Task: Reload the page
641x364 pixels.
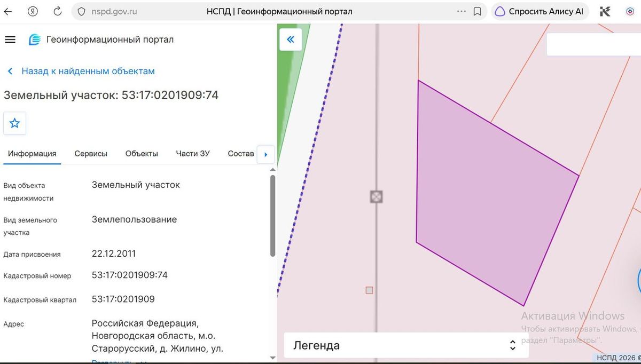Action: 58,11
